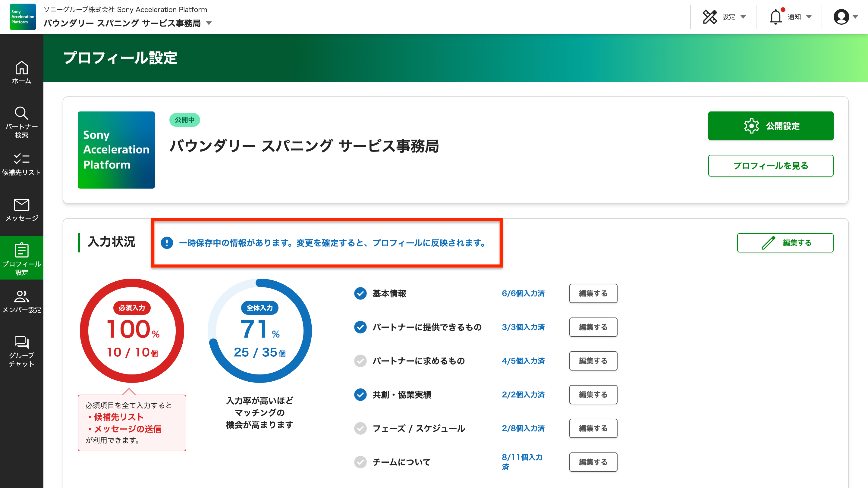Click the notification bell icon
This screenshot has height=488, width=868.
click(x=775, y=17)
